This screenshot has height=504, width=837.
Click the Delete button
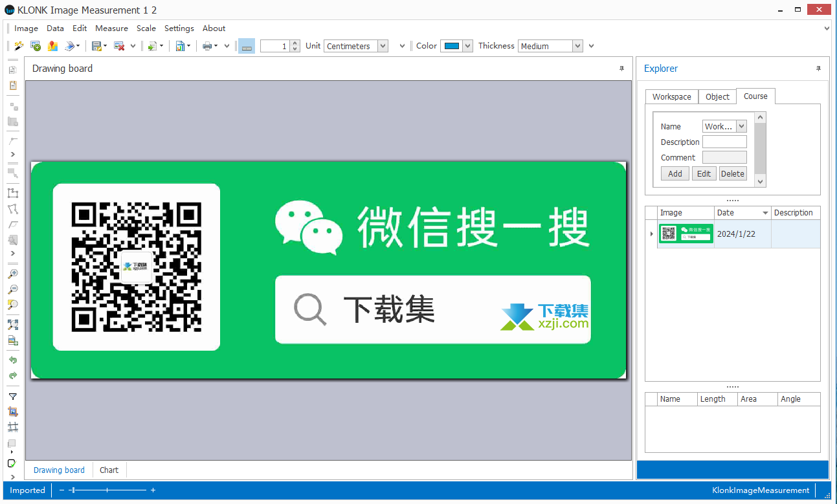pyautogui.click(x=733, y=173)
